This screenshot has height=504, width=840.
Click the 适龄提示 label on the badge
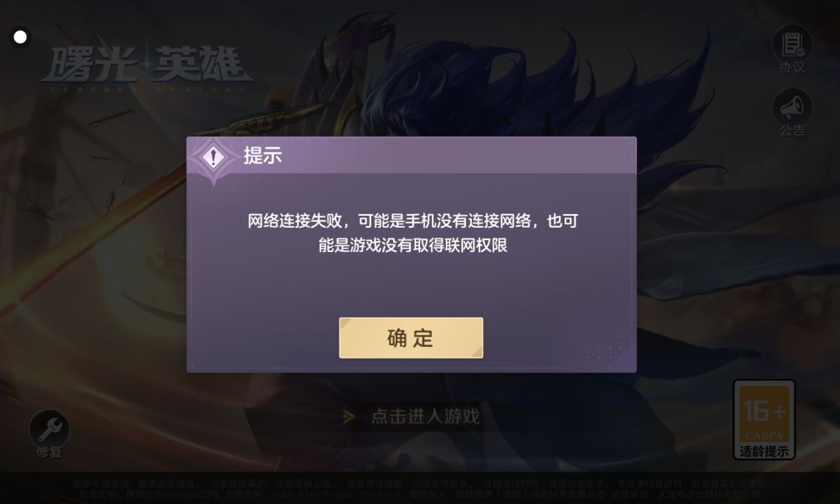coord(764,451)
